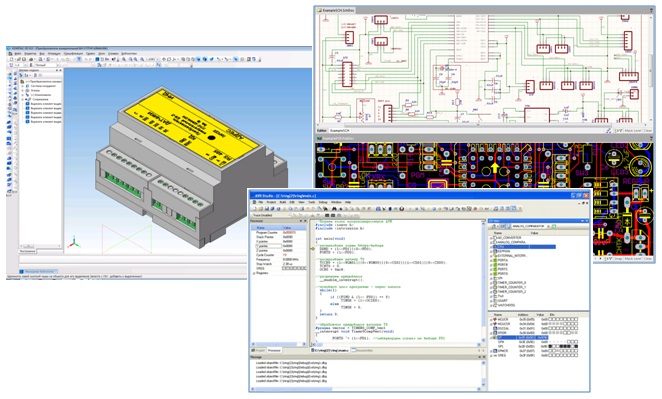Click the binoculars find icon in AVR toolbar
This screenshot has height=399, width=662.
coord(334,209)
